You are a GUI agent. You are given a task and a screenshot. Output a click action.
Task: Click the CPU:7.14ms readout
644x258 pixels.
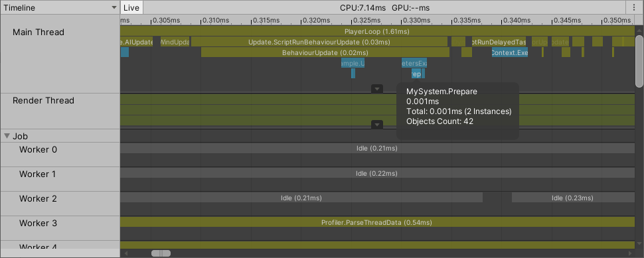point(362,8)
